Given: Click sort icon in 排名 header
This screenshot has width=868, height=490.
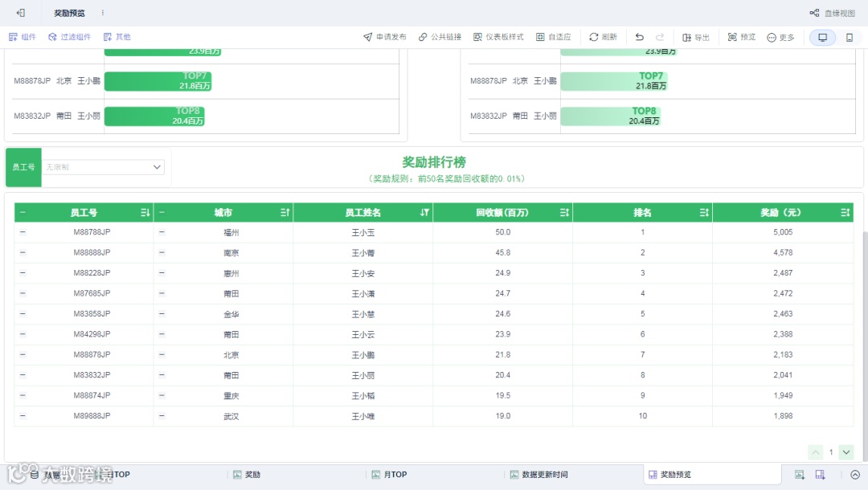Looking at the screenshot, I should click(x=704, y=212).
